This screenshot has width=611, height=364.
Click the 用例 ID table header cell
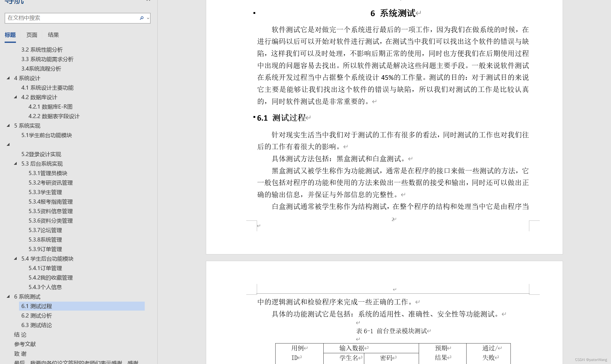pyautogui.click(x=299, y=353)
